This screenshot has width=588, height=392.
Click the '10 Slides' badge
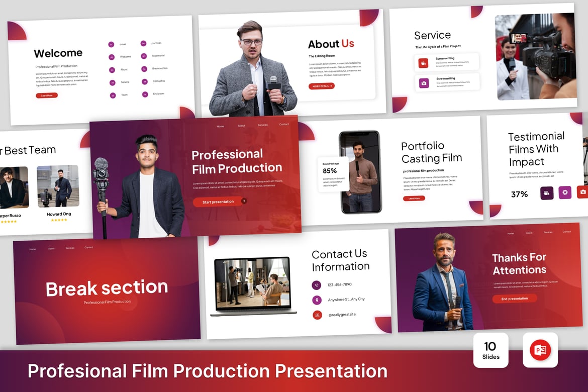coord(491,350)
